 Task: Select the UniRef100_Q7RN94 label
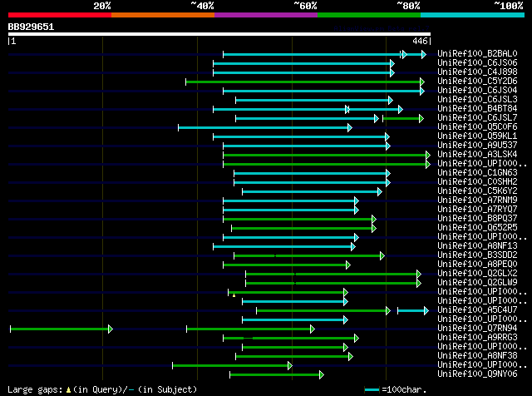pos(477,329)
